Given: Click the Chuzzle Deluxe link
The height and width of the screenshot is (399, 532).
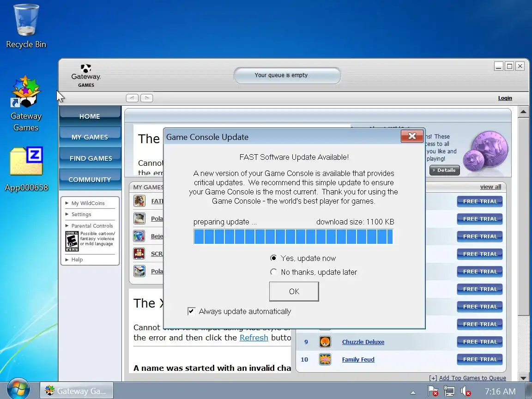Looking at the screenshot, I should (363, 342).
